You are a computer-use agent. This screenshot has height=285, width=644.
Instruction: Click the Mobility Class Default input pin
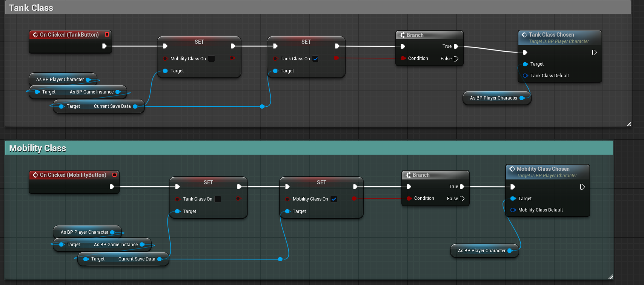(x=513, y=210)
